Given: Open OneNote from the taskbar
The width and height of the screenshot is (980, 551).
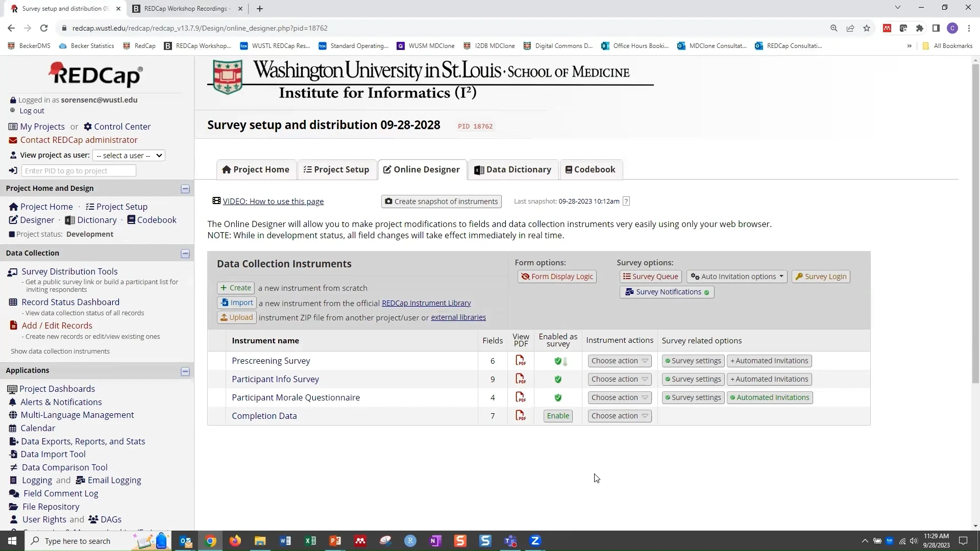Looking at the screenshot, I should click(x=435, y=541).
